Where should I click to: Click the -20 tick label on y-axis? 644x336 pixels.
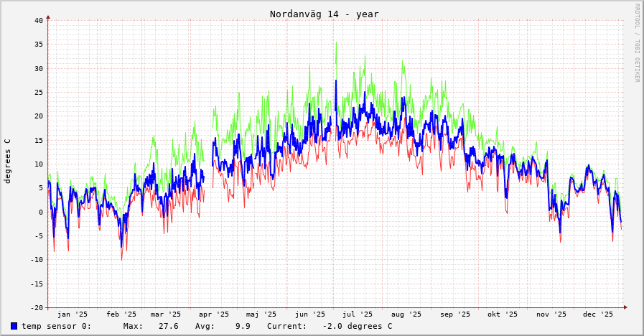37,307
